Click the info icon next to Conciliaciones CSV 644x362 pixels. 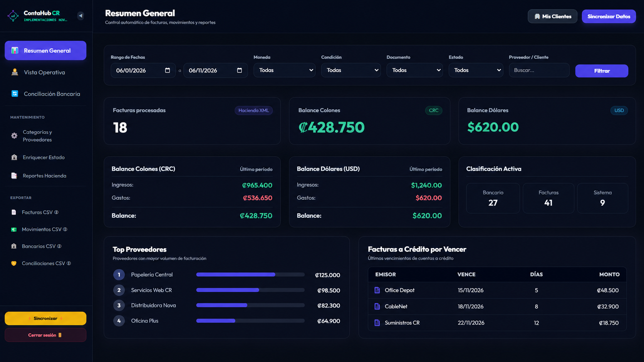pos(69,264)
